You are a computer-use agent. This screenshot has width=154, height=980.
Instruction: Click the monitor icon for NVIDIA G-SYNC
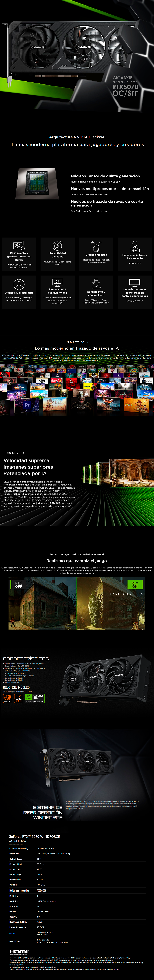tap(135, 282)
